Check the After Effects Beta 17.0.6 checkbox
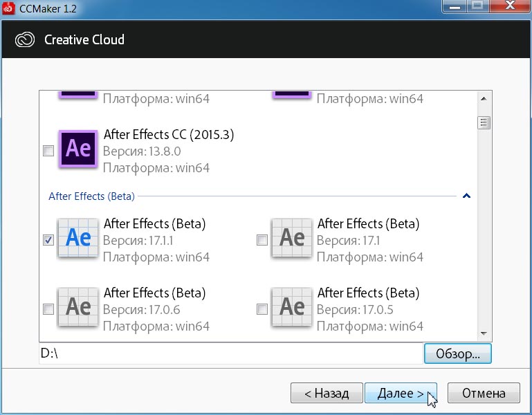This screenshot has height=415, width=532. click(48, 309)
